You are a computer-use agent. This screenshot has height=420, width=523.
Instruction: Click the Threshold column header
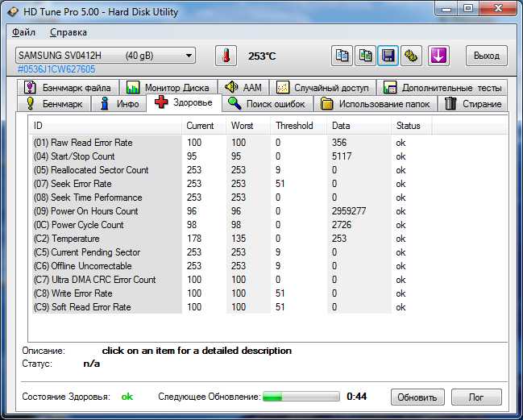tap(299, 126)
